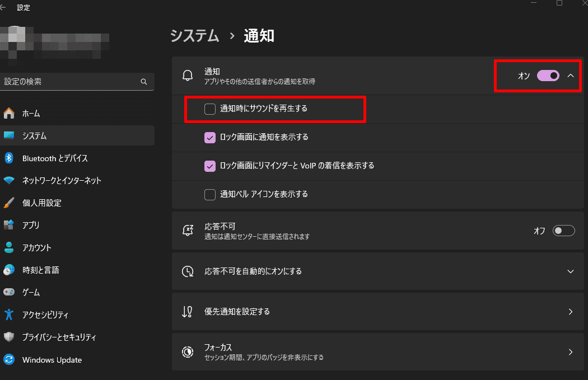
Task: Go back to システム via breadcrumb
Action: pyautogui.click(x=194, y=36)
